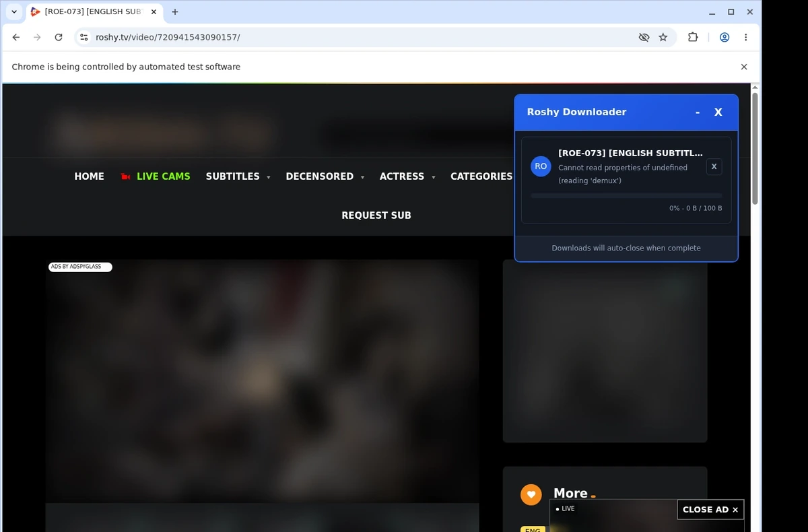Click the blurred site logo in header
This screenshot has height=532, width=808.
tap(164, 133)
